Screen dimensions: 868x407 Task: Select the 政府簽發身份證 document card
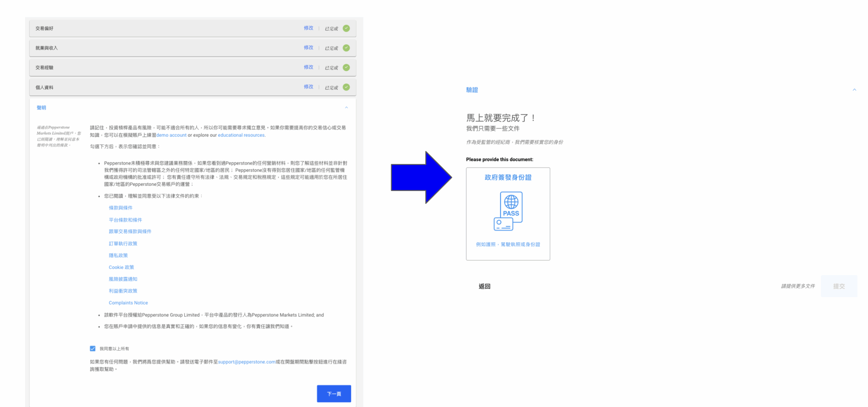coord(508,178)
